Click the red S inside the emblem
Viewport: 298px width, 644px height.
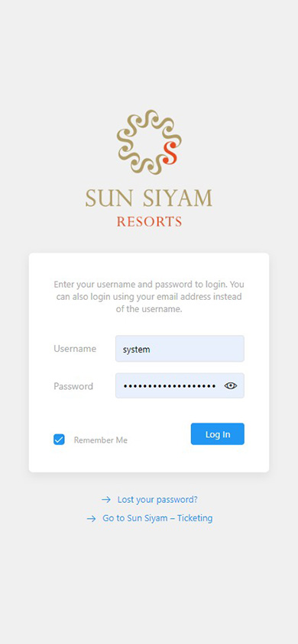pos(170,152)
